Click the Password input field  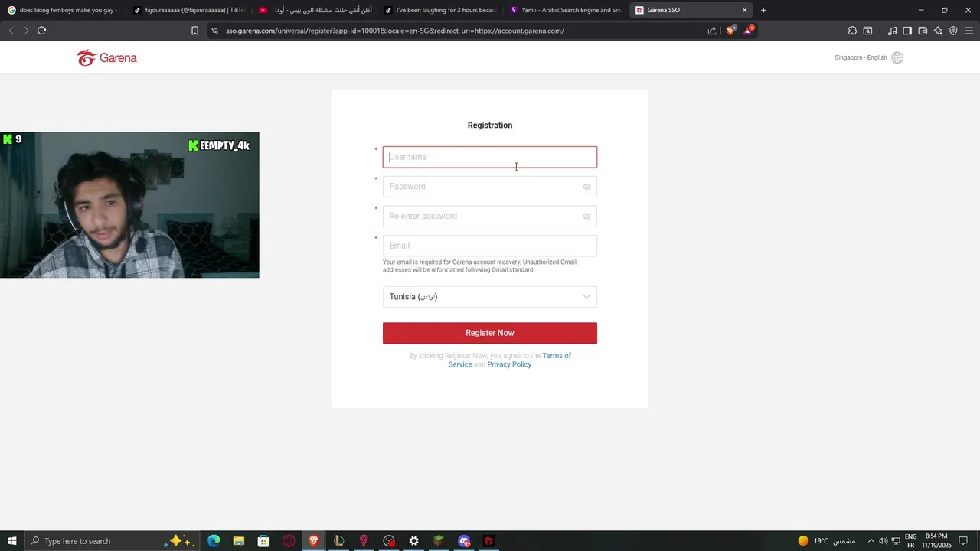tap(490, 187)
